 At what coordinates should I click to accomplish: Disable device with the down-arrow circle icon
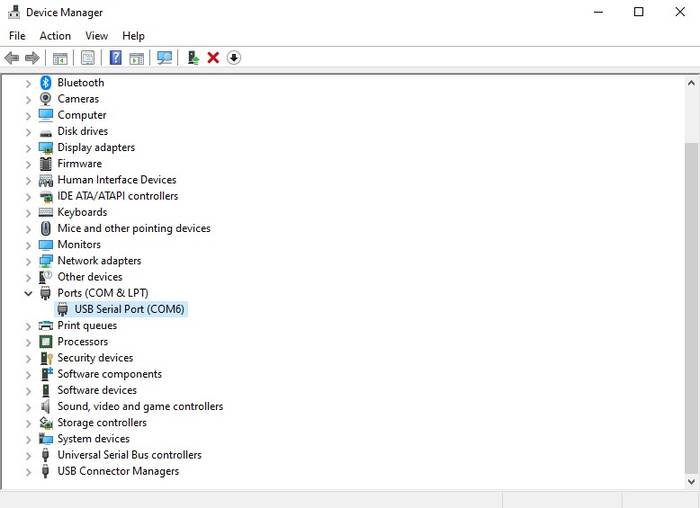point(233,58)
